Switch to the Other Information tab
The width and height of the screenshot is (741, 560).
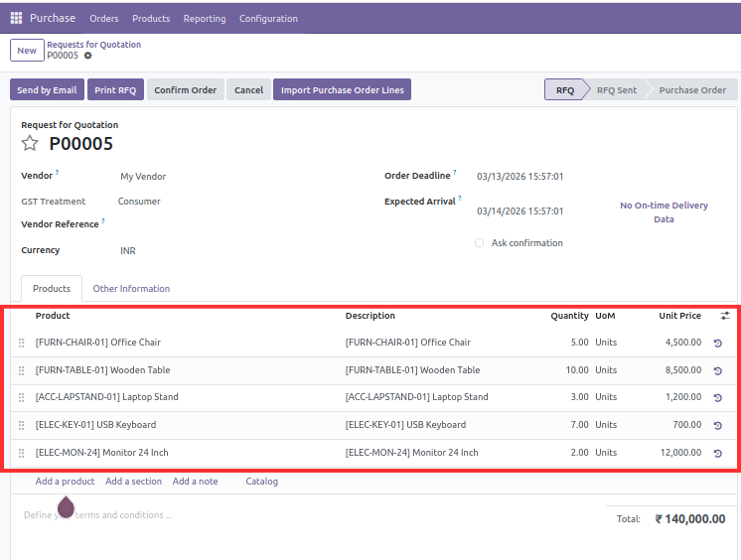131,289
